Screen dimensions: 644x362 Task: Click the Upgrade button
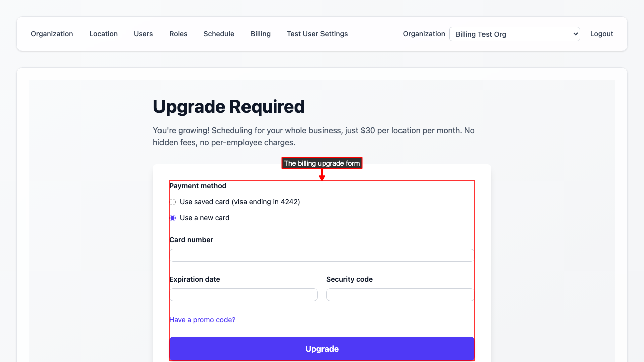tap(322, 348)
